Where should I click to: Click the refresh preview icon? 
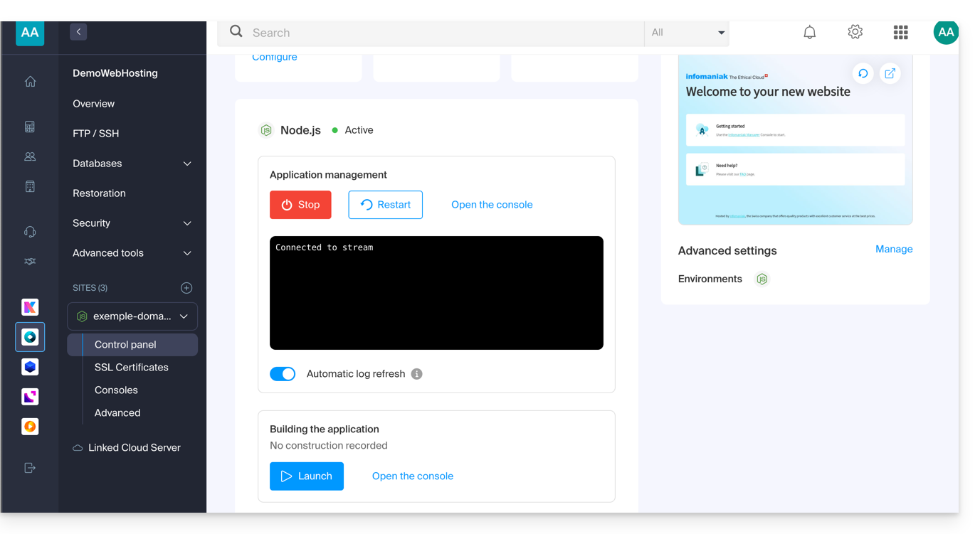[863, 74]
